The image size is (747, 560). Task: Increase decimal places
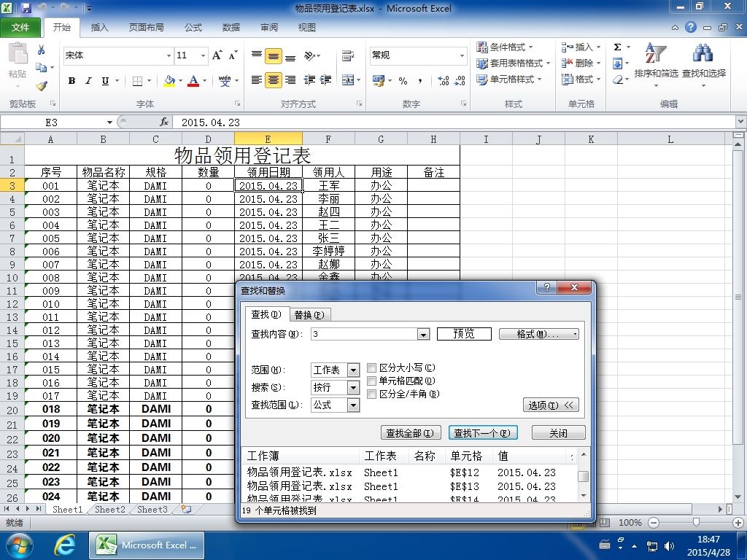[x=443, y=80]
